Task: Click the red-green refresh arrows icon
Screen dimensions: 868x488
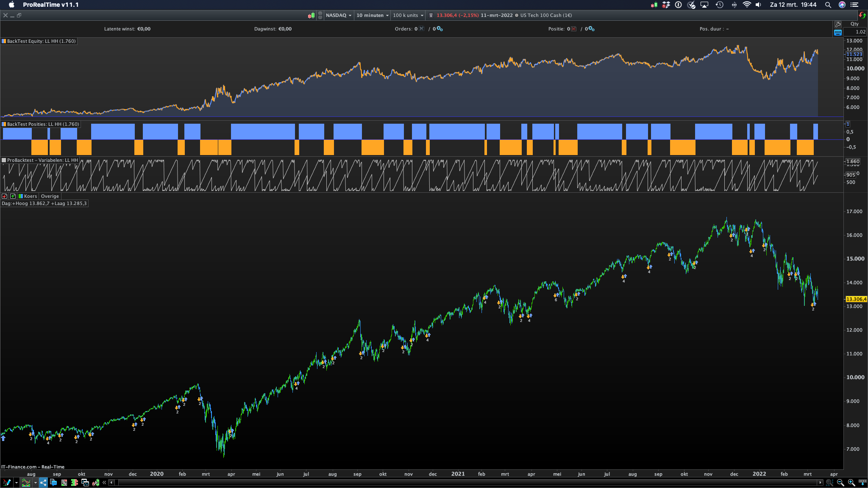Action: 862,15
